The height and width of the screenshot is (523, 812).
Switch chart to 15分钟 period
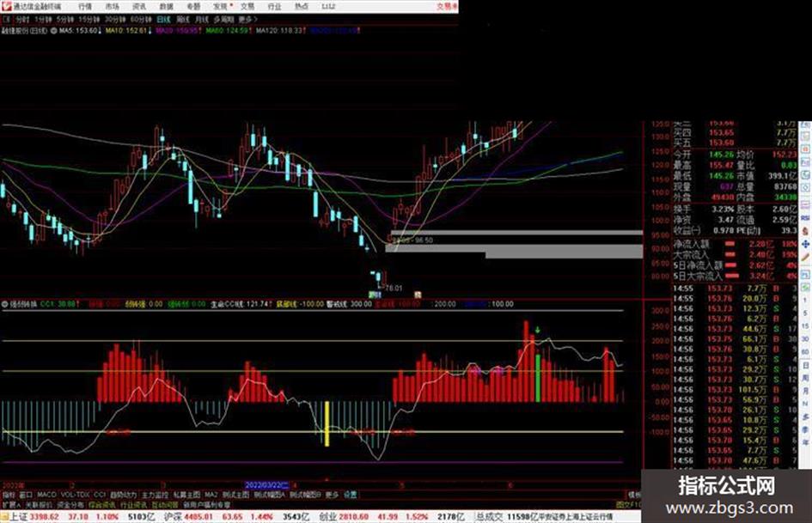pos(89,19)
